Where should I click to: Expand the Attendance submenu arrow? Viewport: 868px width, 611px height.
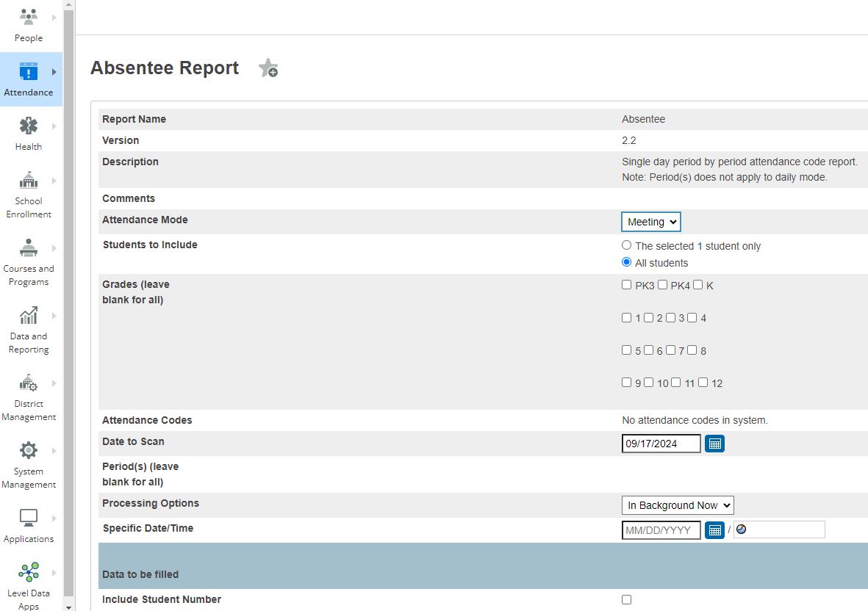[53, 70]
